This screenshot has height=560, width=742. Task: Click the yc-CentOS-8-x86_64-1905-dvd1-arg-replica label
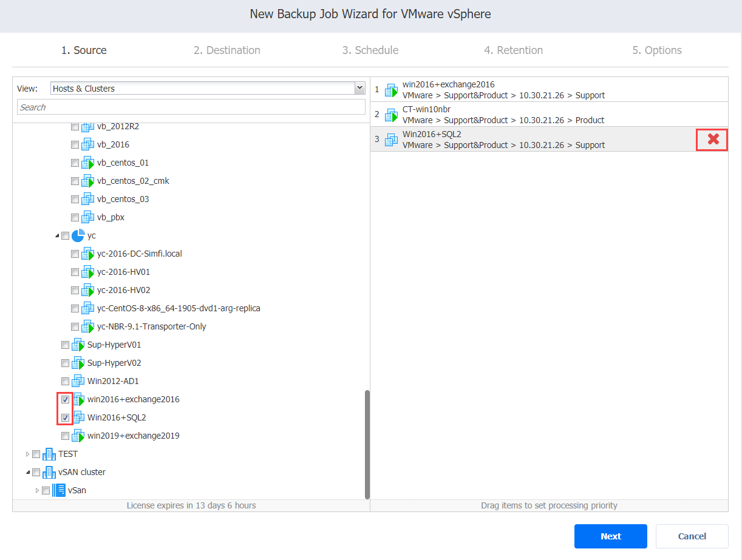tap(179, 308)
